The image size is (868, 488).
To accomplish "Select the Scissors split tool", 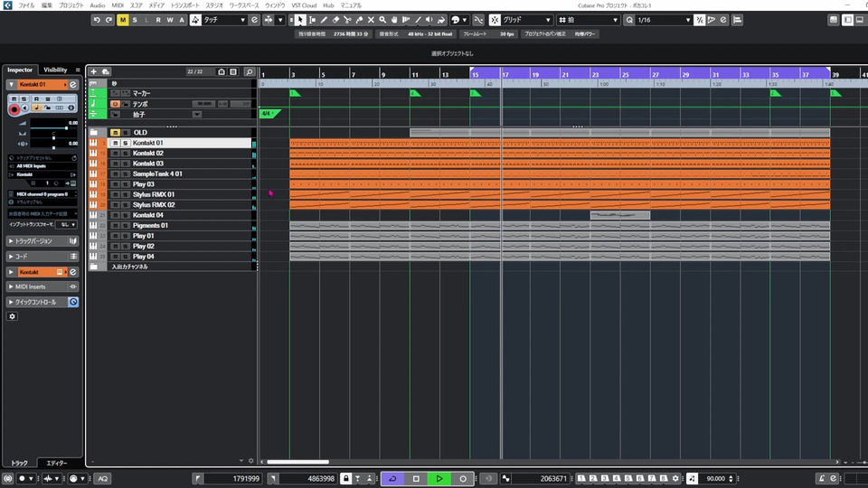I will click(x=347, y=20).
